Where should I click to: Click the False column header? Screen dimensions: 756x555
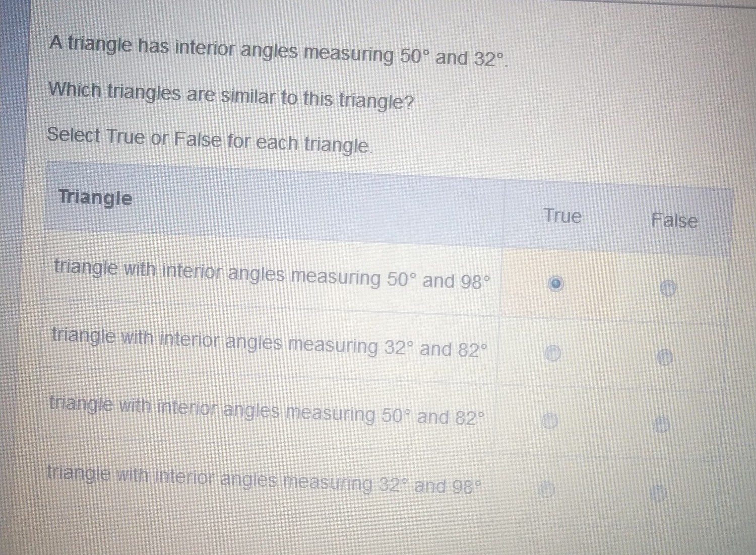(674, 220)
